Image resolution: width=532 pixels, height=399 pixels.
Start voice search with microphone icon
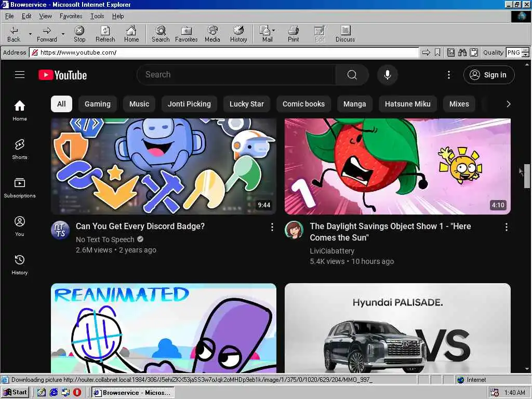[388, 75]
